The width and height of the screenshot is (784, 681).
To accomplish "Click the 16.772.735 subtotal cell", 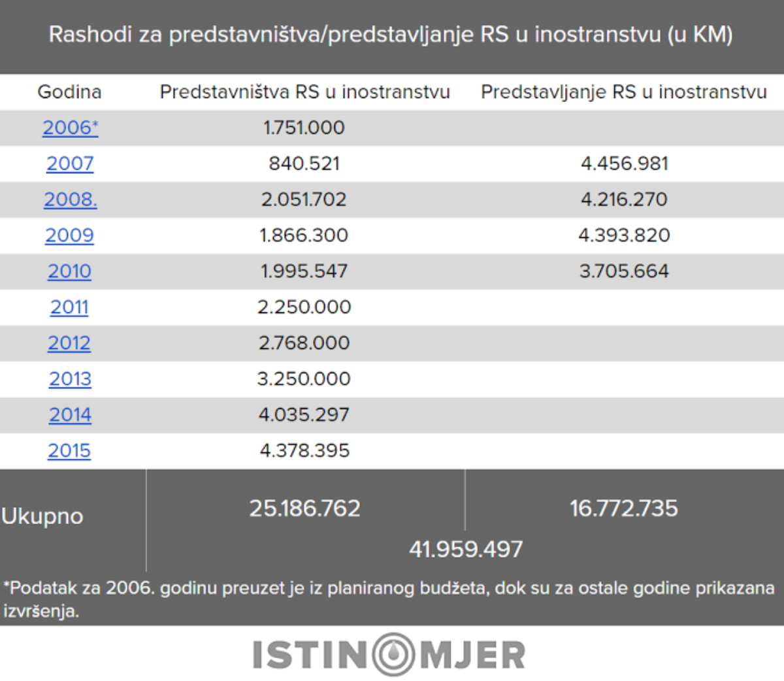I will coord(624,508).
